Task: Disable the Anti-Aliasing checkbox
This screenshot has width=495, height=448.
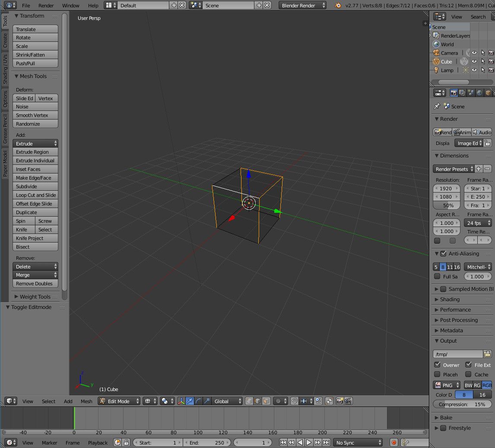Action: click(442, 254)
